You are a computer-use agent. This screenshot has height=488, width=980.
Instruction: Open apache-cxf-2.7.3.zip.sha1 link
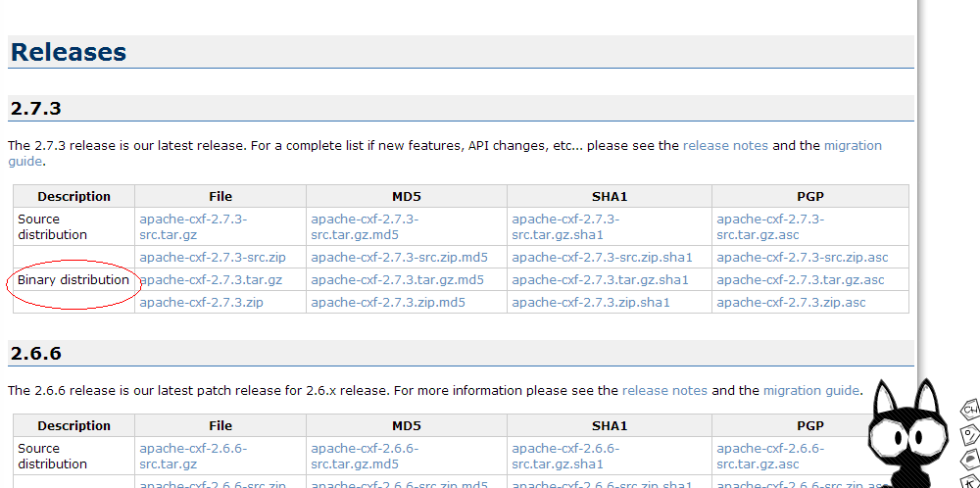coord(591,303)
